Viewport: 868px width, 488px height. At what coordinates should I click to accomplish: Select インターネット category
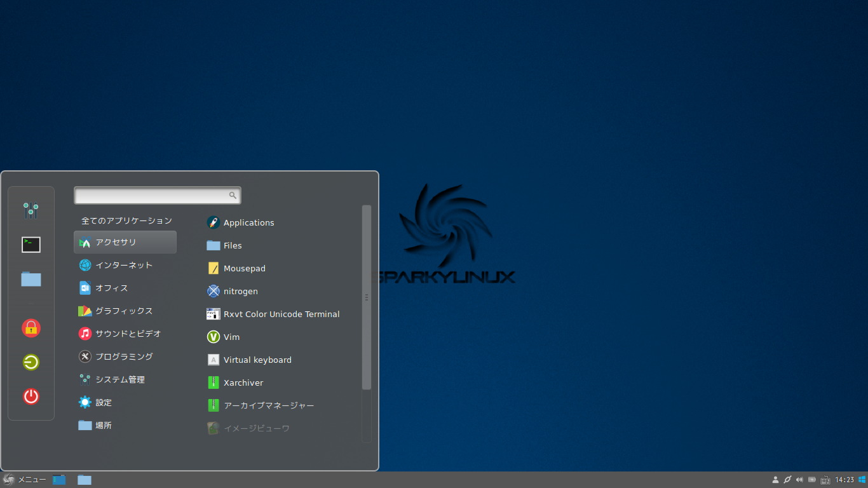tap(125, 265)
